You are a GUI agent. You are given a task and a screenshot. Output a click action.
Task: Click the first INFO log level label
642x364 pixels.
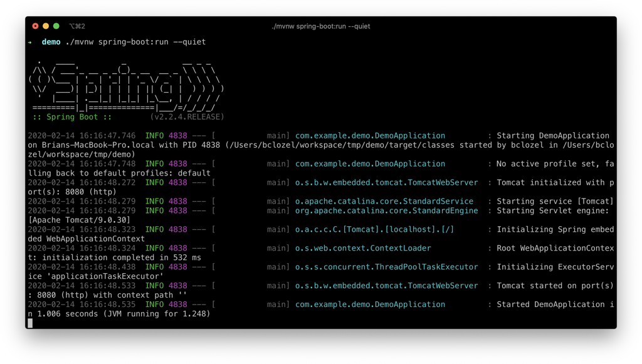[x=154, y=135]
